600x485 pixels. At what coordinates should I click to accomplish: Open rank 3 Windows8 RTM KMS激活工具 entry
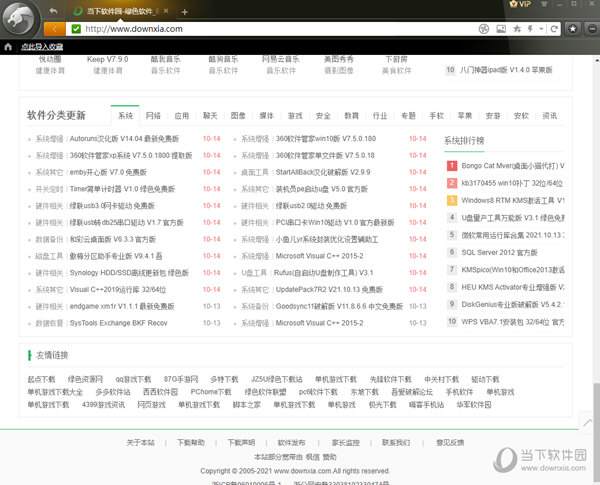tap(513, 200)
